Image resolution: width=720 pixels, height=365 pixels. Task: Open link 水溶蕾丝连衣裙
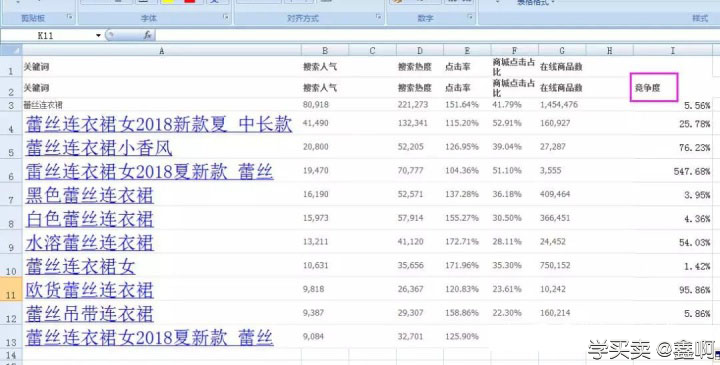pyautogui.click(x=89, y=242)
